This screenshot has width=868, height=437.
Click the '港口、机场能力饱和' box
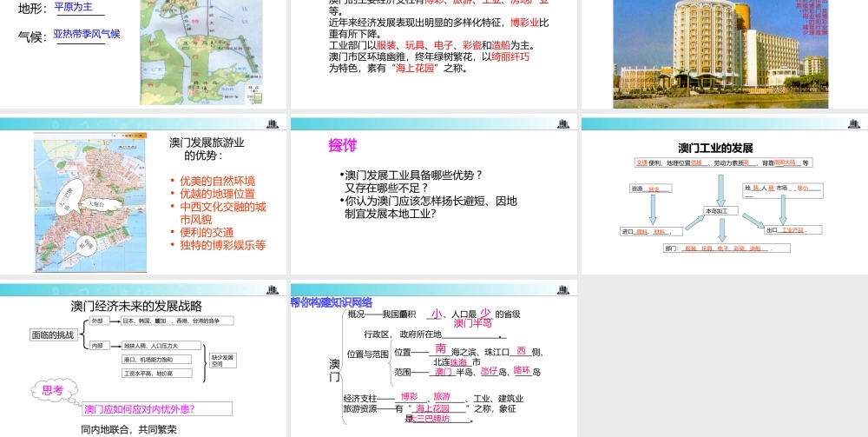[156, 360]
